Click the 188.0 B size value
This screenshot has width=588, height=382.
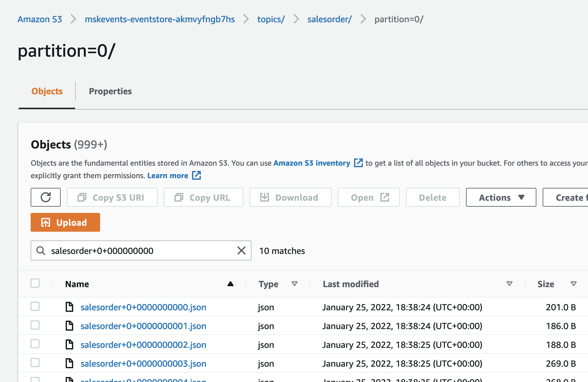tap(561, 345)
